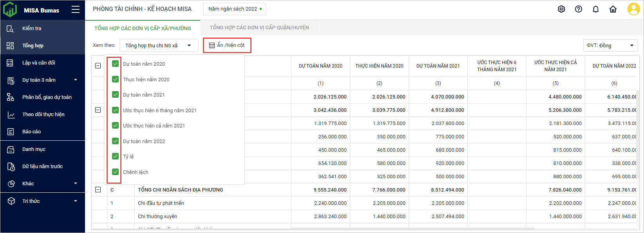Switch to Tổng hợp các đơn vị cấp Quận/Huyện tab
This screenshot has width=644, height=233.
point(259,28)
